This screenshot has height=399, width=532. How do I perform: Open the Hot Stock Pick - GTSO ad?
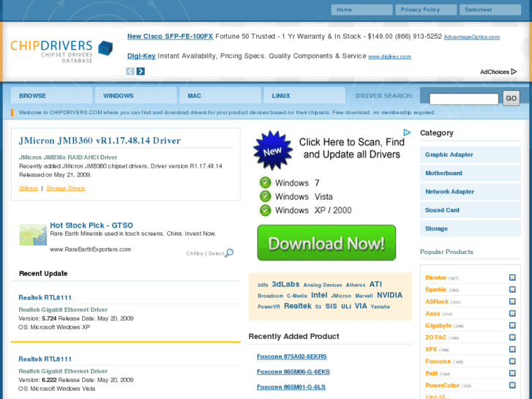(x=91, y=225)
